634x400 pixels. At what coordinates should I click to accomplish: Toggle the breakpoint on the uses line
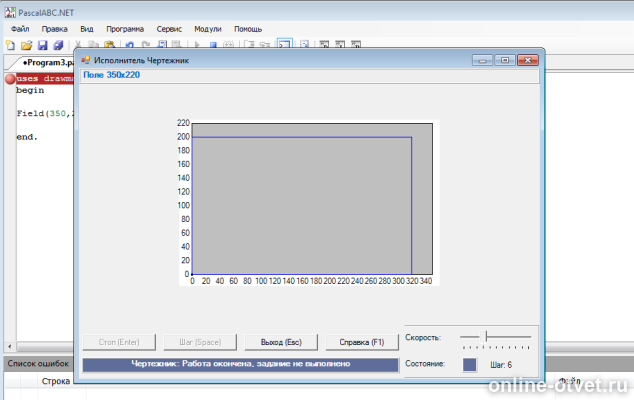pos(10,79)
